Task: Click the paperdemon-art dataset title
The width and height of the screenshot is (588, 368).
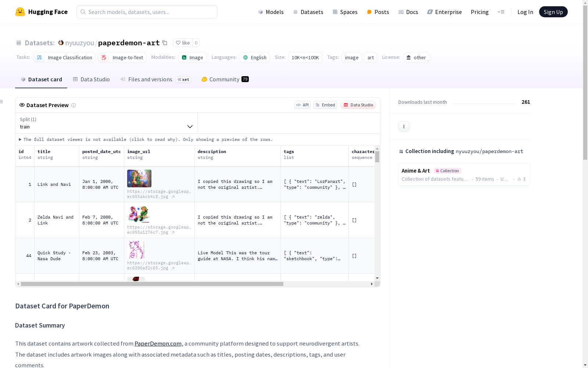Action: point(129,43)
